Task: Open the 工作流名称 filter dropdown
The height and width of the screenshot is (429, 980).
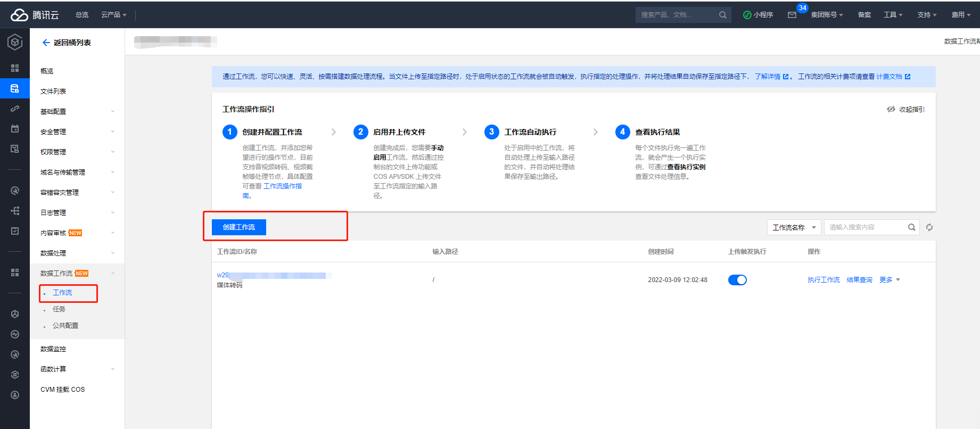Action: click(x=794, y=227)
